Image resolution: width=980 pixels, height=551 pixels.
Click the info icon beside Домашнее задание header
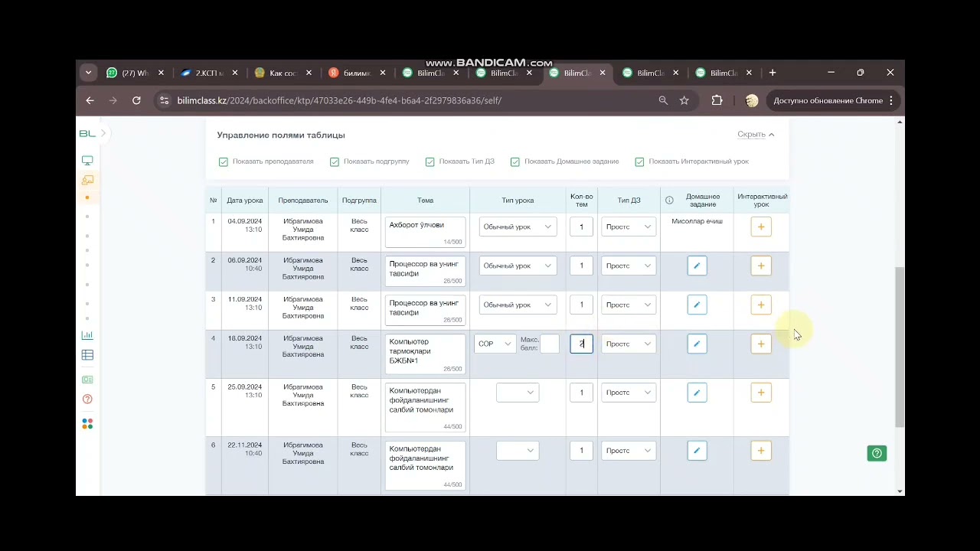[669, 201]
